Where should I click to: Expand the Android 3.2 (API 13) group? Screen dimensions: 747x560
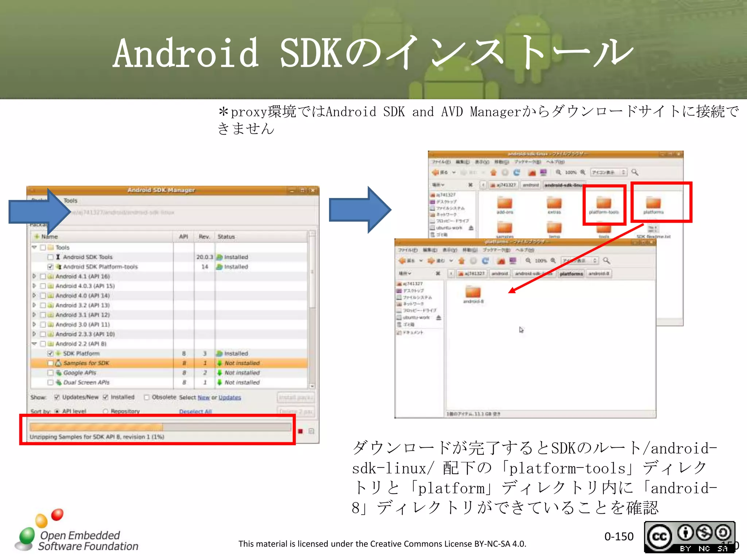pyautogui.click(x=35, y=305)
